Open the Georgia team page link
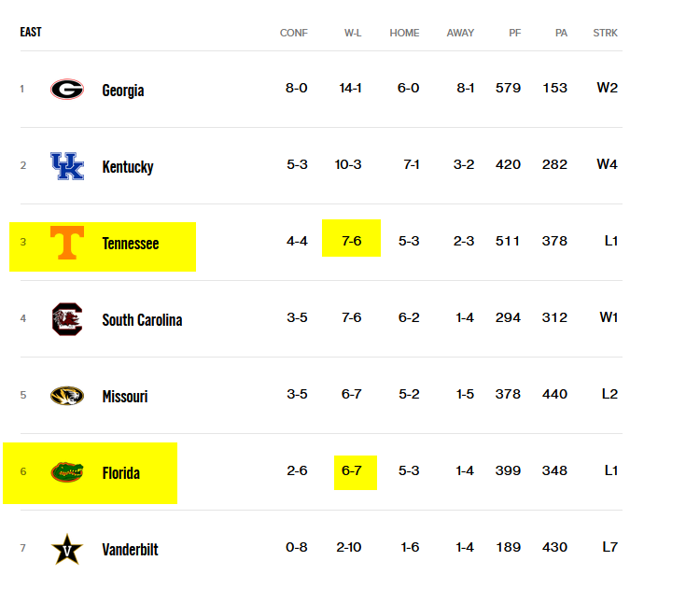700x603 pixels. 123,91
